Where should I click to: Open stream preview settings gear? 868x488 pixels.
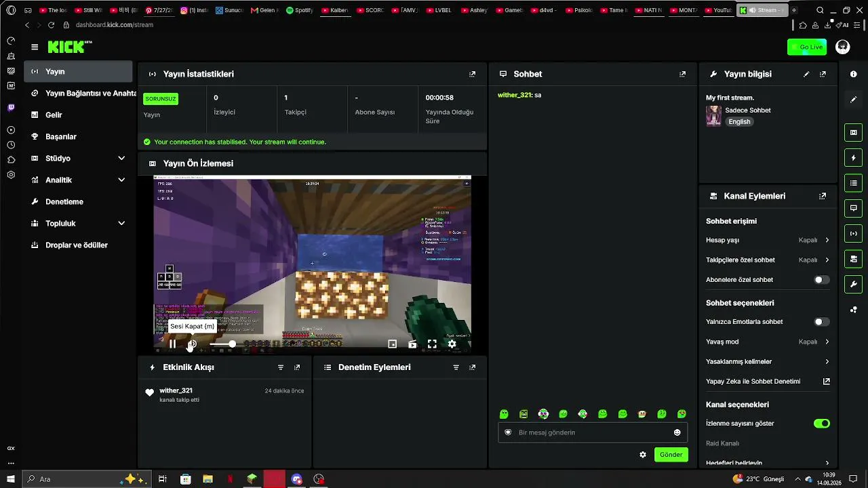[452, 344]
